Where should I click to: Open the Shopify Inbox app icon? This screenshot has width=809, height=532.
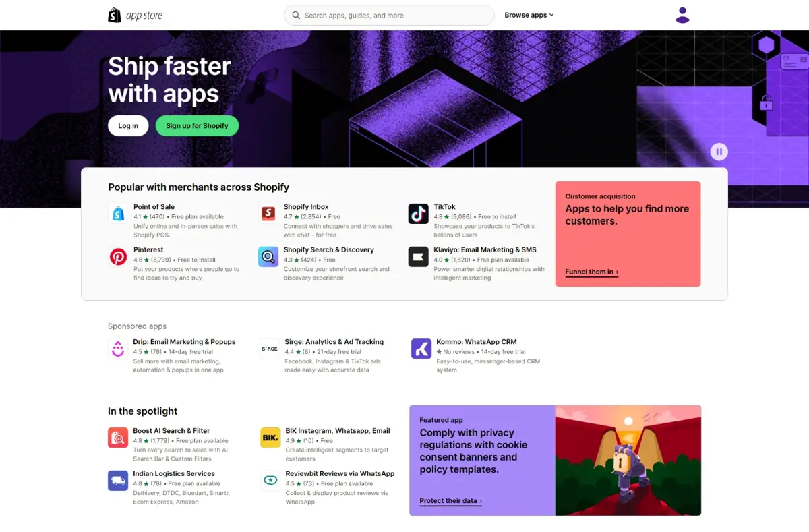click(268, 214)
